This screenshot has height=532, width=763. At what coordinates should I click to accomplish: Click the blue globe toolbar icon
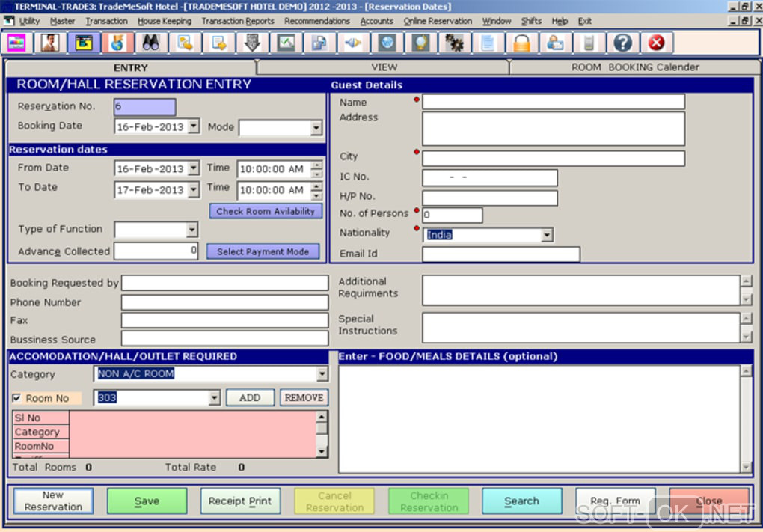387,43
